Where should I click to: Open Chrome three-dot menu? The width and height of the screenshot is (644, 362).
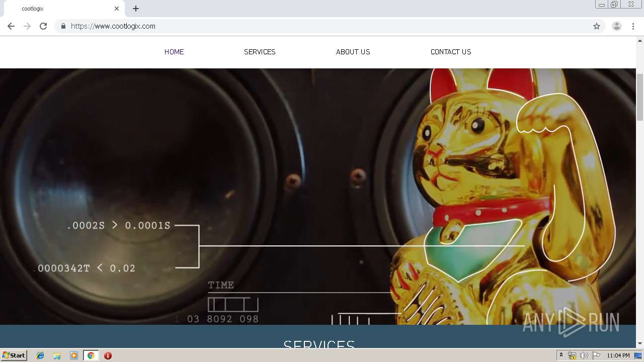[633, 26]
